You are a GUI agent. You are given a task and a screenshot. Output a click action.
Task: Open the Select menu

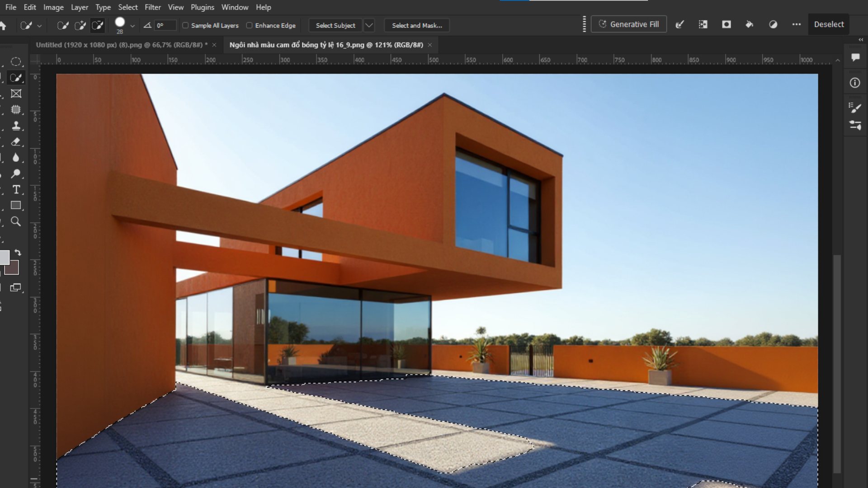click(x=128, y=7)
